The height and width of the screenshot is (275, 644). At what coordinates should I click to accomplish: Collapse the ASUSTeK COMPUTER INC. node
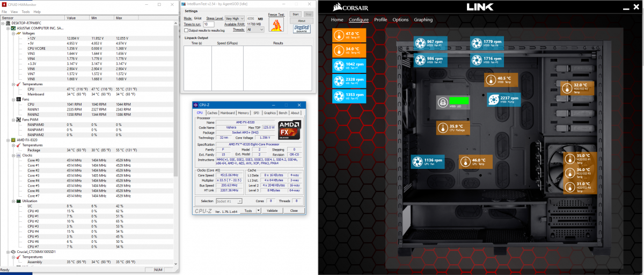click(x=9, y=28)
